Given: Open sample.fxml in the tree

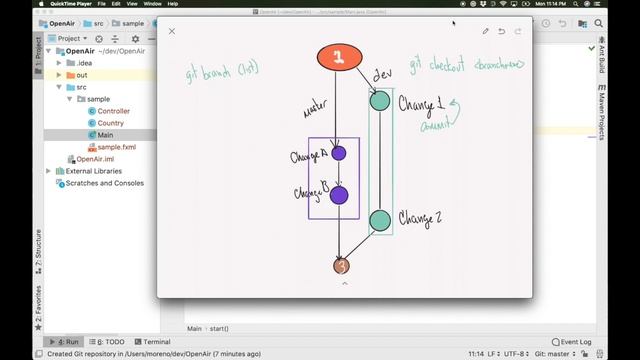Looking at the screenshot, I should coord(112,147).
